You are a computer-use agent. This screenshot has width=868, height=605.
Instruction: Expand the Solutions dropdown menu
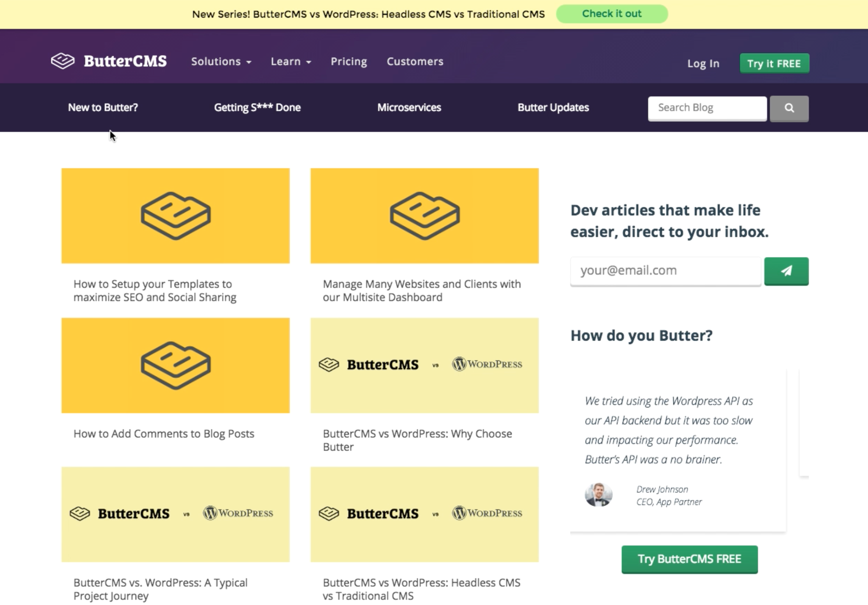[221, 61]
